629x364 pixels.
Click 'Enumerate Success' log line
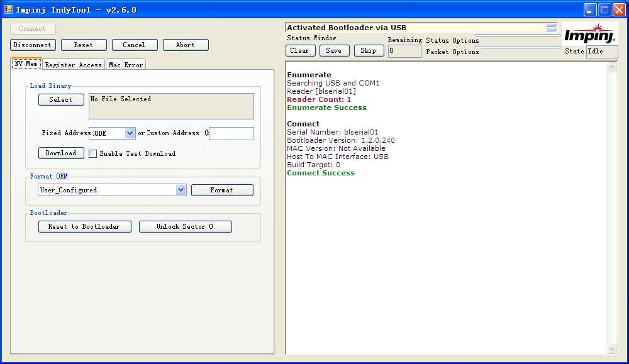point(326,108)
